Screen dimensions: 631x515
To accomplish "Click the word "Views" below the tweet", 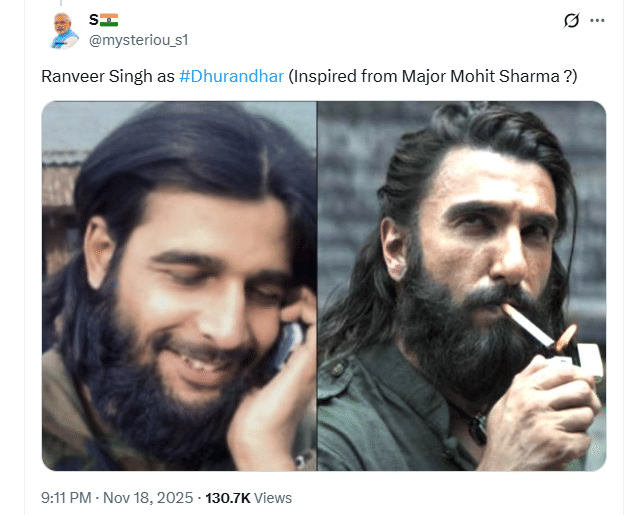I will click(274, 497).
